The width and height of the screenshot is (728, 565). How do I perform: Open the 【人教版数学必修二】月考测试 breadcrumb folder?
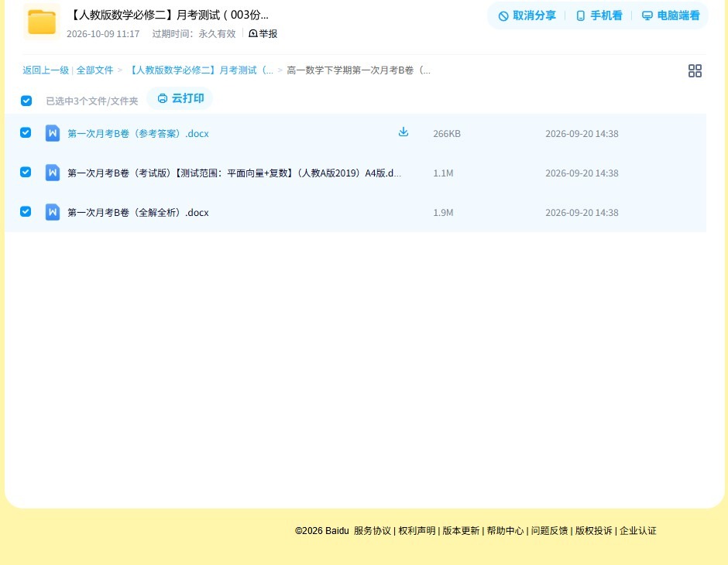click(x=201, y=70)
